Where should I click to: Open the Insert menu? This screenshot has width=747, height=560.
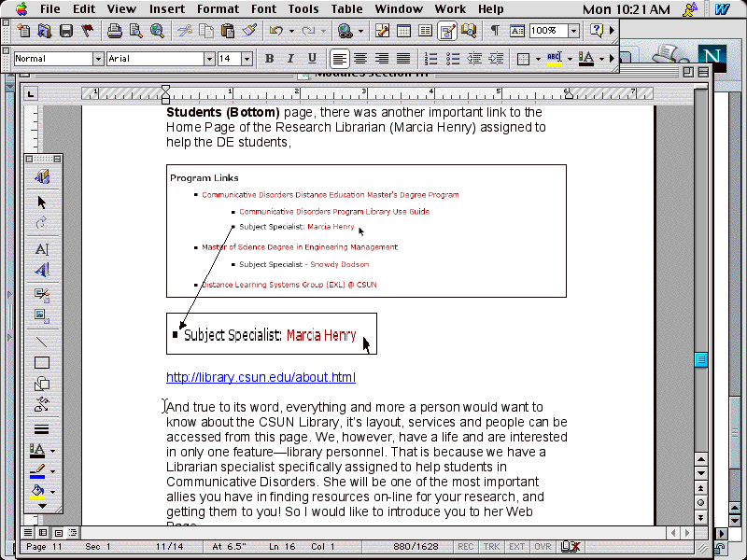pos(167,9)
